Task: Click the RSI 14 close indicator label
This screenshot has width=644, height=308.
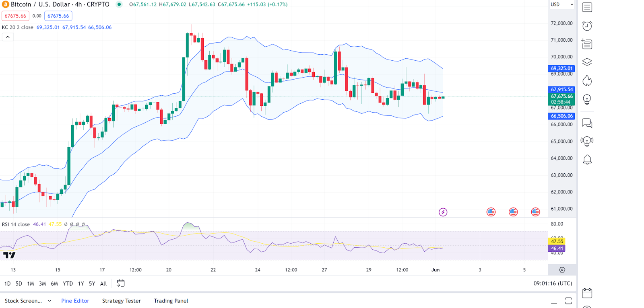Action: (x=16, y=224)
